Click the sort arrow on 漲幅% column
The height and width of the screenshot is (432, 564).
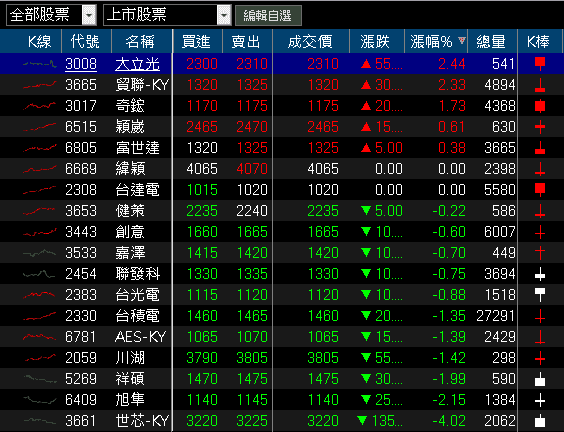tap(462, 40)
